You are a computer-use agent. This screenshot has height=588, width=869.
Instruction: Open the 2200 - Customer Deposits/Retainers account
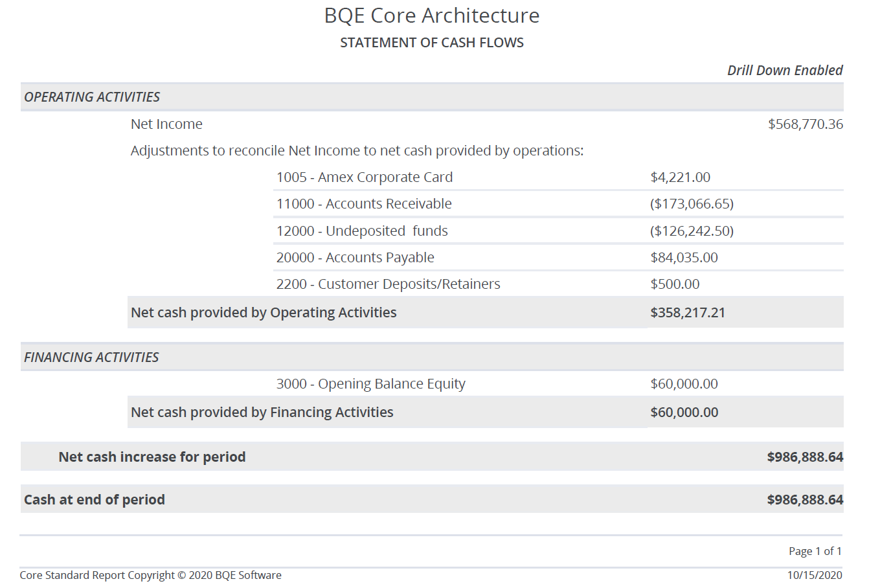[388, 284]
